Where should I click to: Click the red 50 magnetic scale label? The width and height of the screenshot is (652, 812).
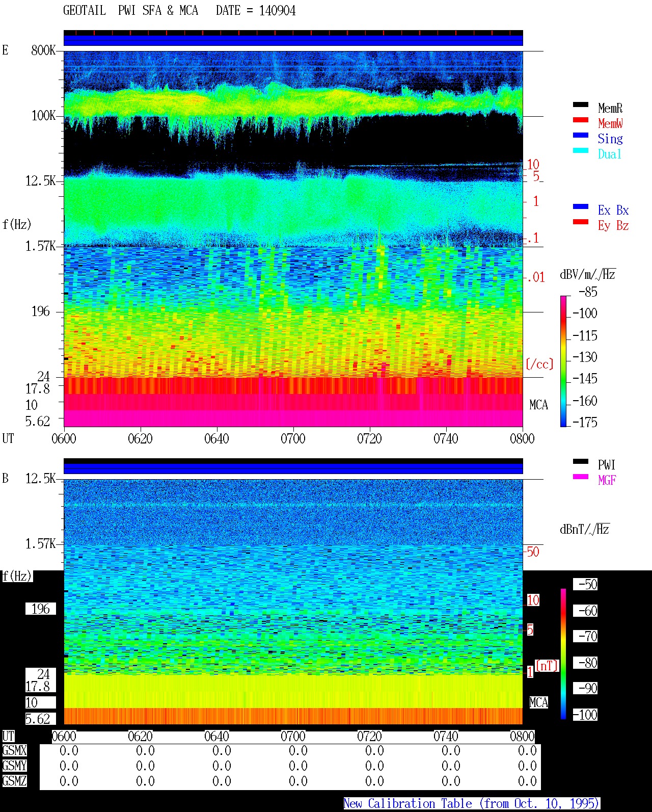click(533, 552)
